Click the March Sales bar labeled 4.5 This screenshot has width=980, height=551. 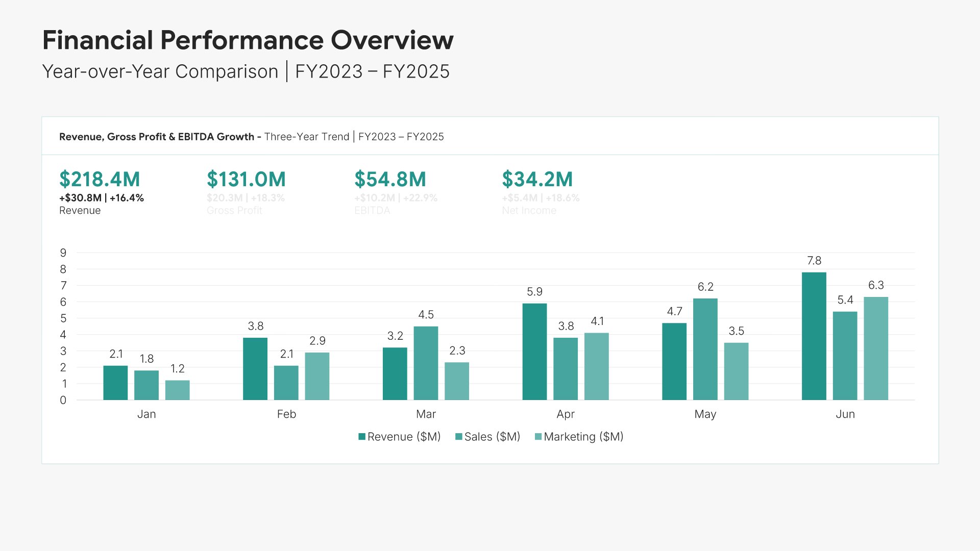coord(426,363)
